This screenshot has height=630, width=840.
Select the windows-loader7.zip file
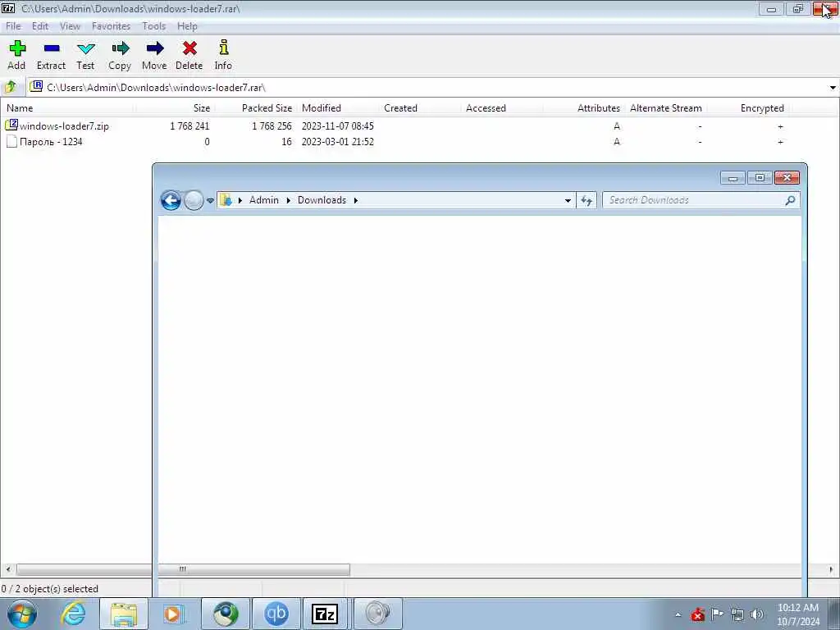point(64,126)
